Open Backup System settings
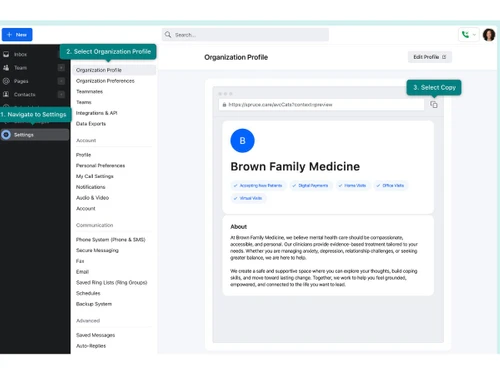 [94, 304]
